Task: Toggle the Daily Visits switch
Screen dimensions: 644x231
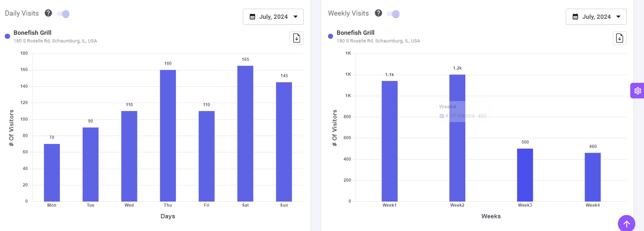Action: (x=63, y=14)
